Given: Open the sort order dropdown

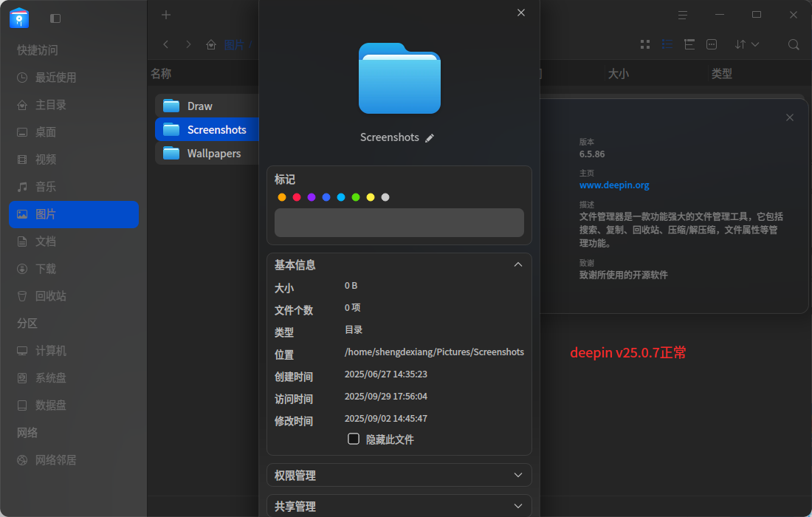Looking at the screenshot, I should pyautogui.click(x=747, y=44).
